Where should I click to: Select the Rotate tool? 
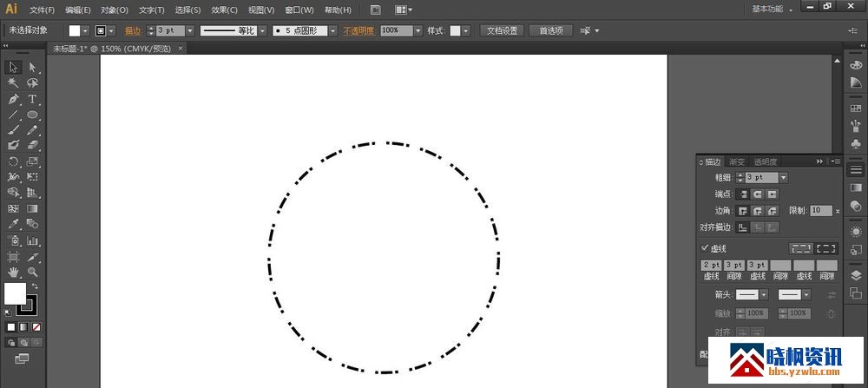(x=13, y=161)
